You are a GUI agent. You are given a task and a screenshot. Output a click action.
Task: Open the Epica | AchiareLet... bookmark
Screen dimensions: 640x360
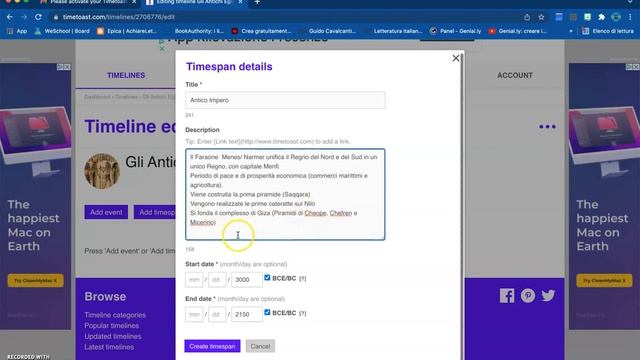127,31
